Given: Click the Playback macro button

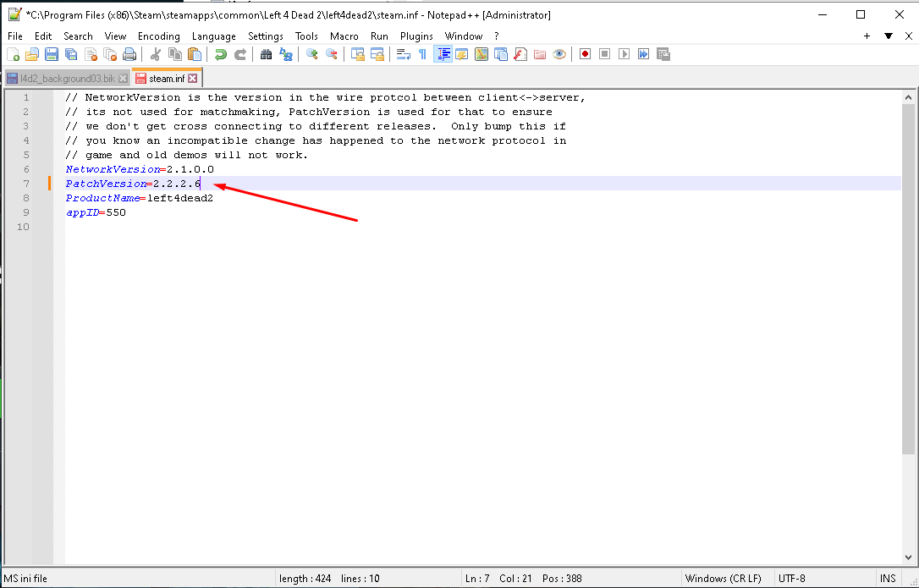Looking at the screenshot, I should click(x=625, y=54).
